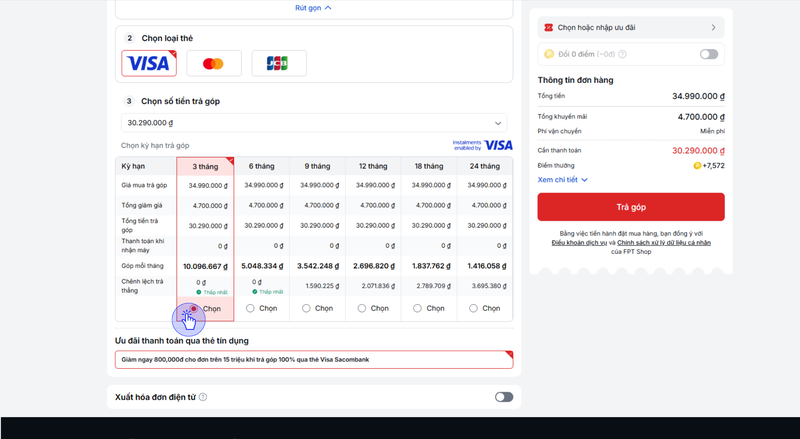The image size is (800, 439).
Task: Click the difference value 2.071.836 đ
Action: coord(378,286)
